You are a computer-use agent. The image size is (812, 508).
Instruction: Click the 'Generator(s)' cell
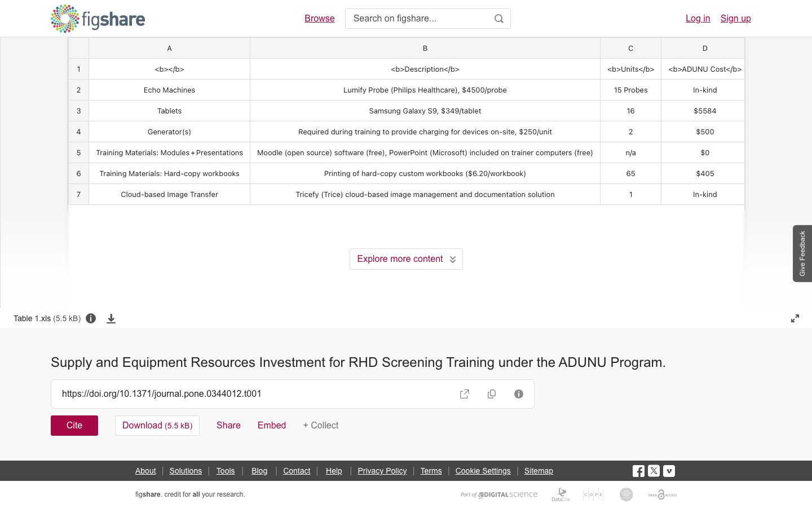[x=169, y=132]
